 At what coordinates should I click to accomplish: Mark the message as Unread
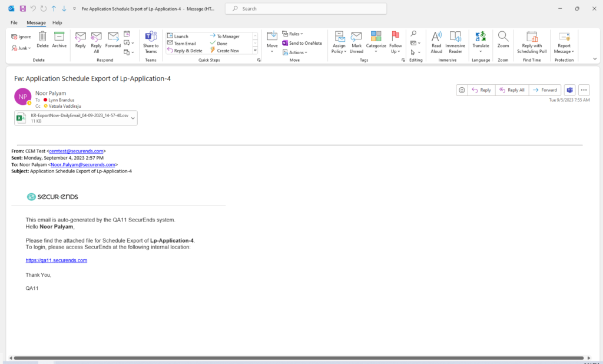tap(356, 43)
